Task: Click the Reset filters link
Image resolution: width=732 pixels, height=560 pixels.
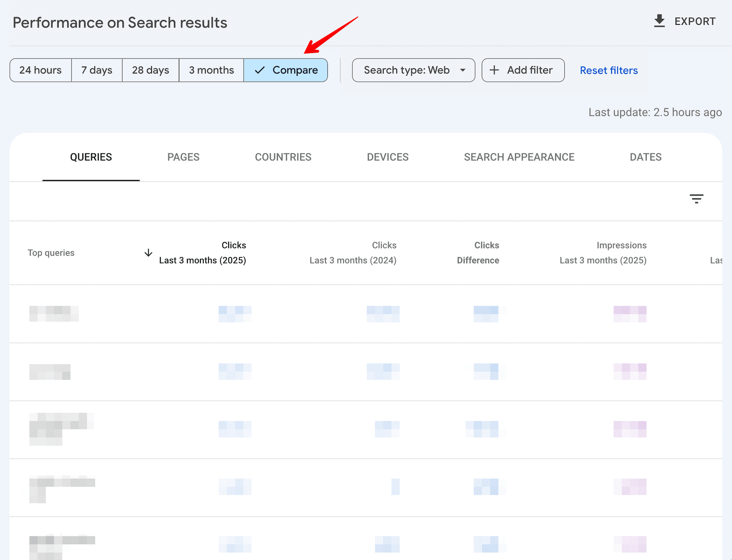Action: click(x=608, y=70)
